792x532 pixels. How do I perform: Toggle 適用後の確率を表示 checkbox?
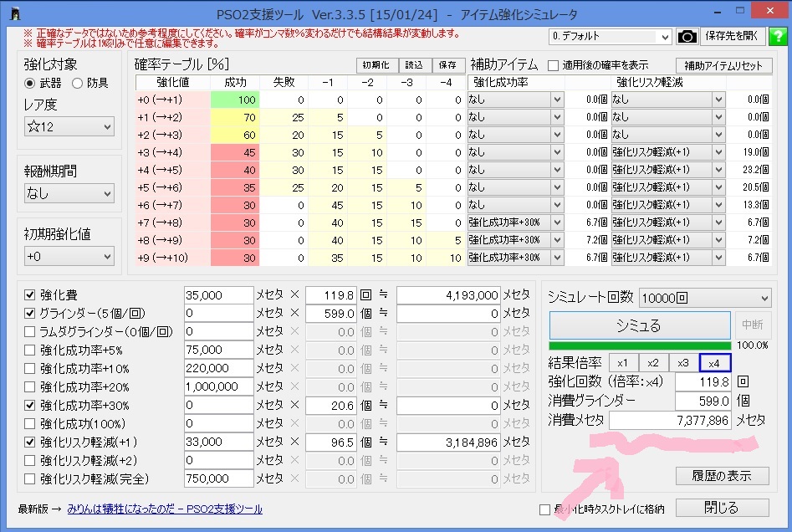click(553, 65)
